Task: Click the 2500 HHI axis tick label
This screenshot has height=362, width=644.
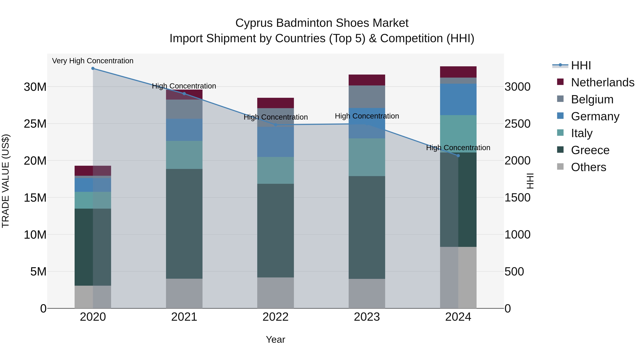Action: pos(518,124)
